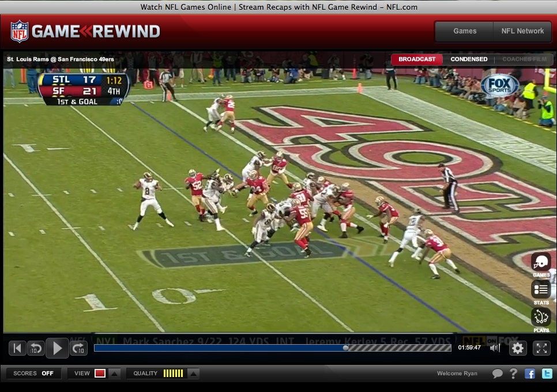Switch to Condensed game mode
This screenshot has height=392, width=557.
pyautogui.click(x=469, y=59)
